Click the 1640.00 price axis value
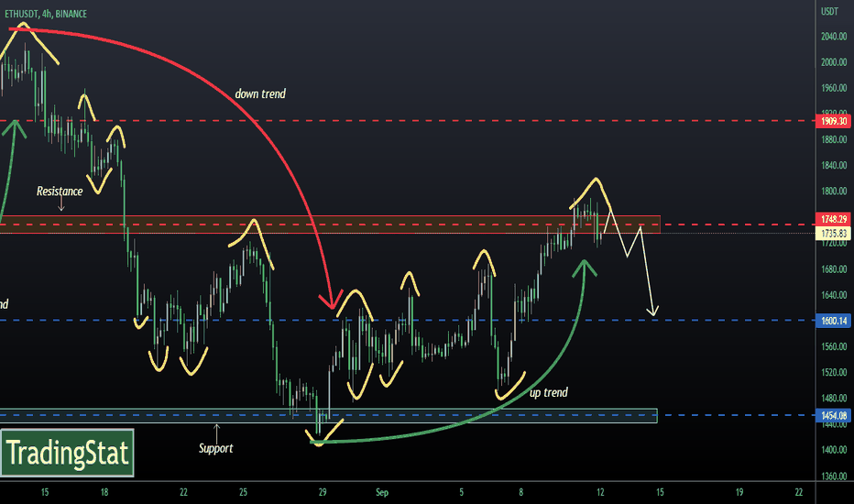854x504 pixels. point(834,295)
